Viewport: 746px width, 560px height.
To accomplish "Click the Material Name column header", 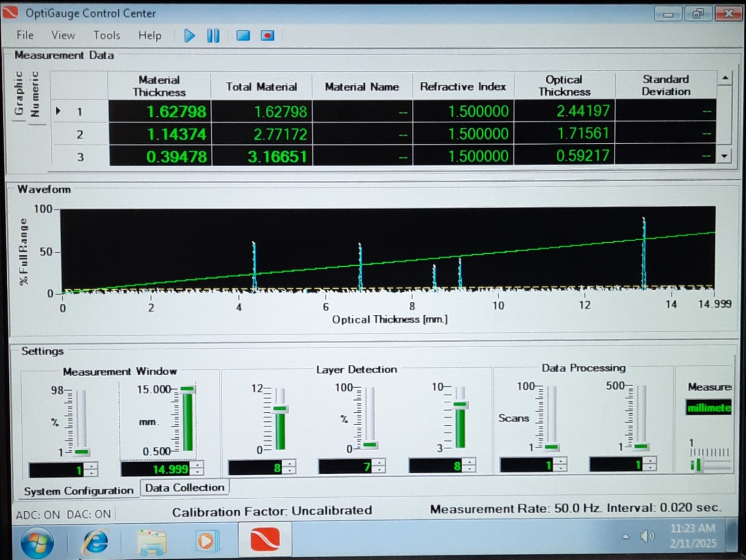I will pos(362,87).
